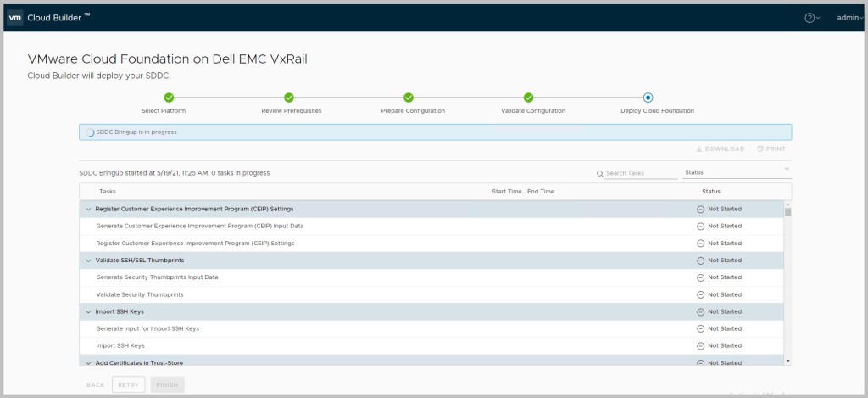Click the Deploy Cloud Foundation step circle

point(648,98)
